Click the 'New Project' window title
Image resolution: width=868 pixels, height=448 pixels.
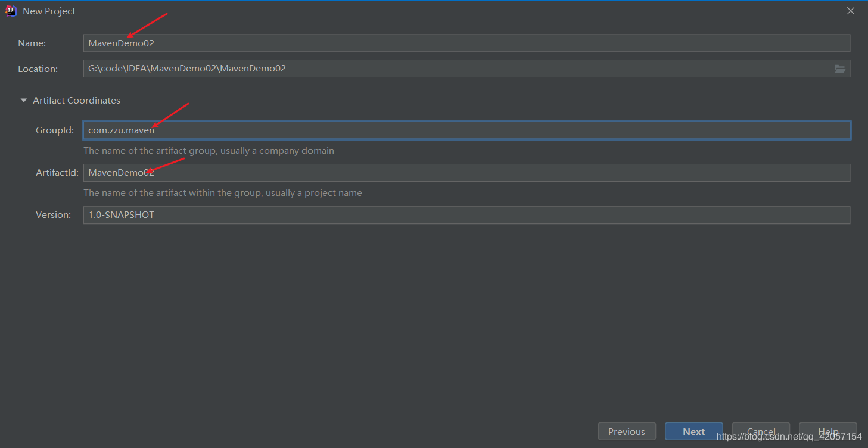coord(49,11)
